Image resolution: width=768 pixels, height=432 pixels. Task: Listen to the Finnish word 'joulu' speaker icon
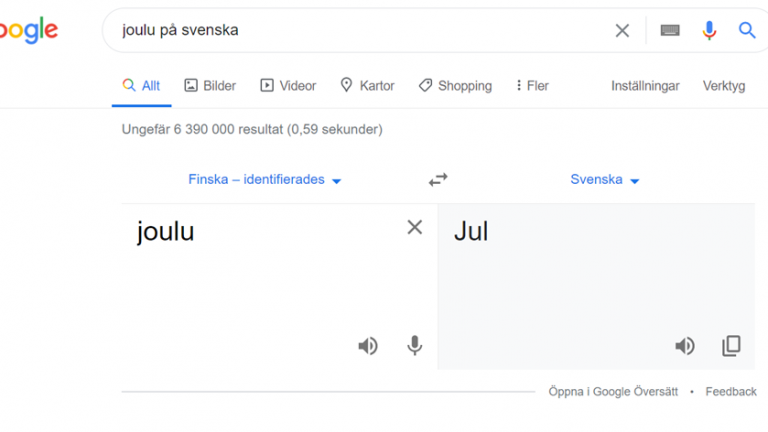pos(368,346)
